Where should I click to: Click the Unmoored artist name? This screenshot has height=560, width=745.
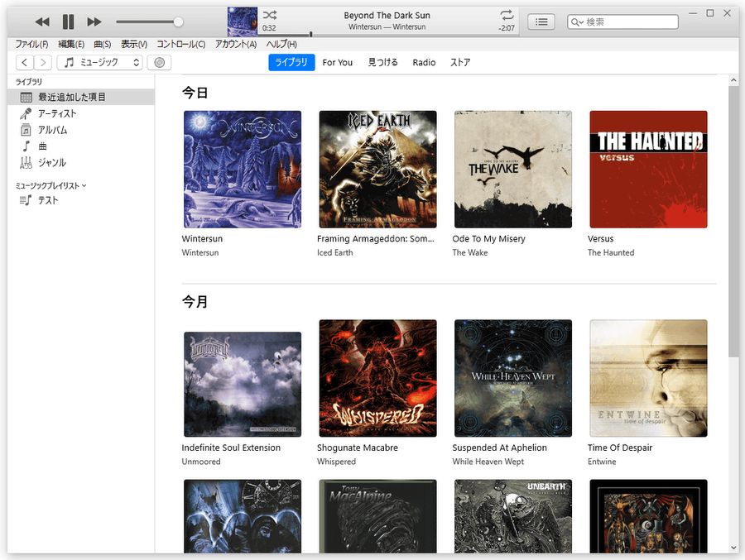pos(201,462)
